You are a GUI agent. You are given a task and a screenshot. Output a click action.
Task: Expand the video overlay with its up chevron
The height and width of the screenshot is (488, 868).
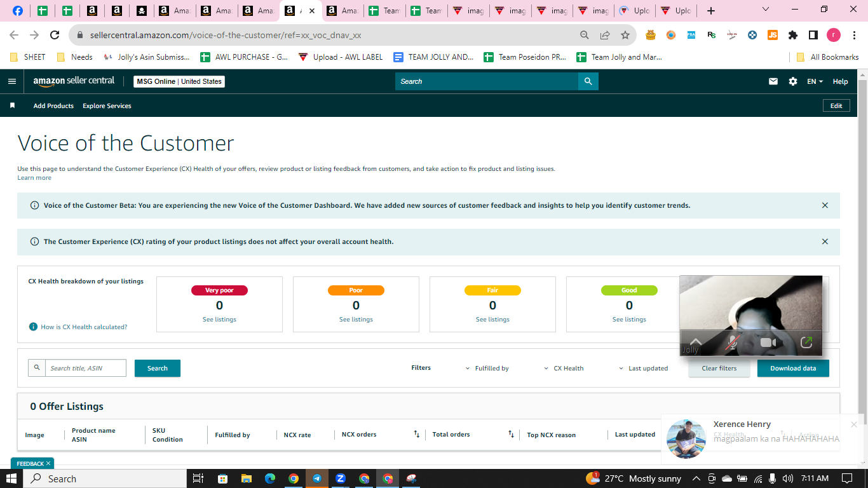pos(696,341)
